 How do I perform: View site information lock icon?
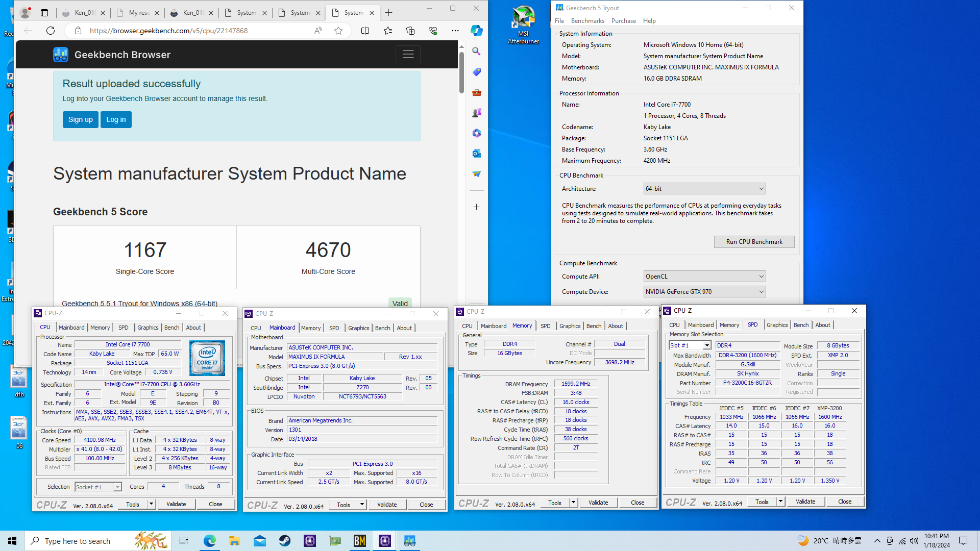pos(78,31)
